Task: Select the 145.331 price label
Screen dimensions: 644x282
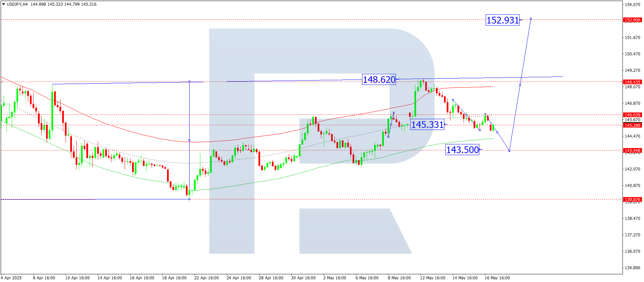Action: tap(428, 125)
